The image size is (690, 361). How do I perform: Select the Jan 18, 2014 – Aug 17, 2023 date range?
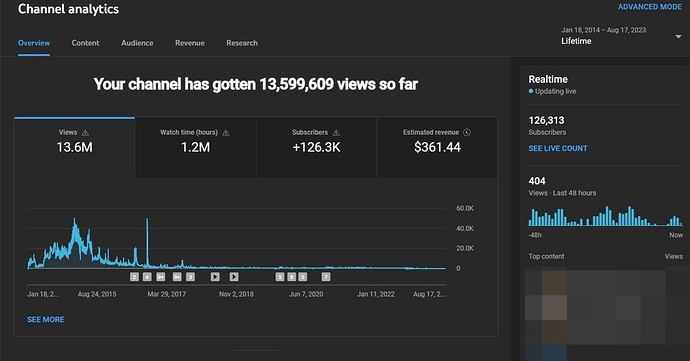point(603,30)
